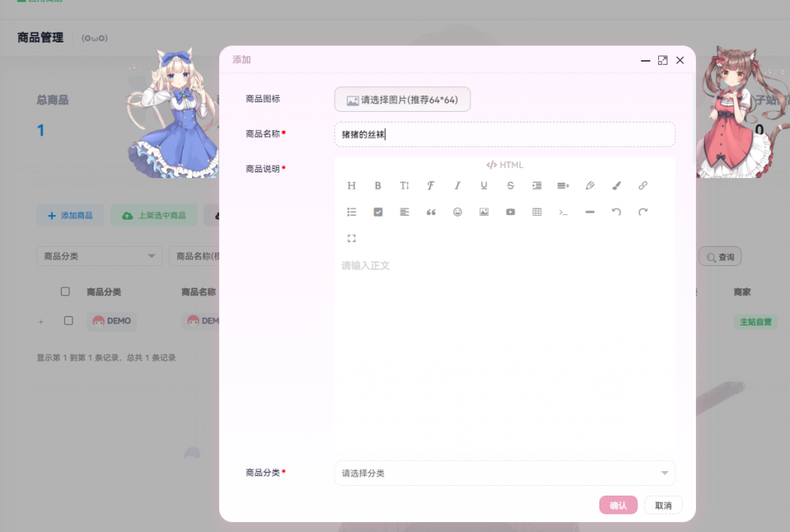Insert a code block
The height and width of the screenshot is (532, 790).
point(563,212)
